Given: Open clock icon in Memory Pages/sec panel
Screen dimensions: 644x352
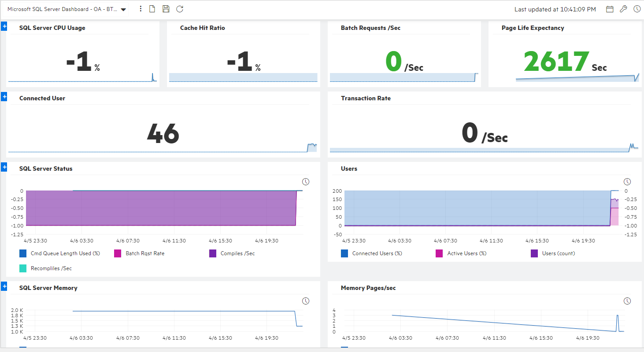Looking at the screenshot, I should 627,301.
